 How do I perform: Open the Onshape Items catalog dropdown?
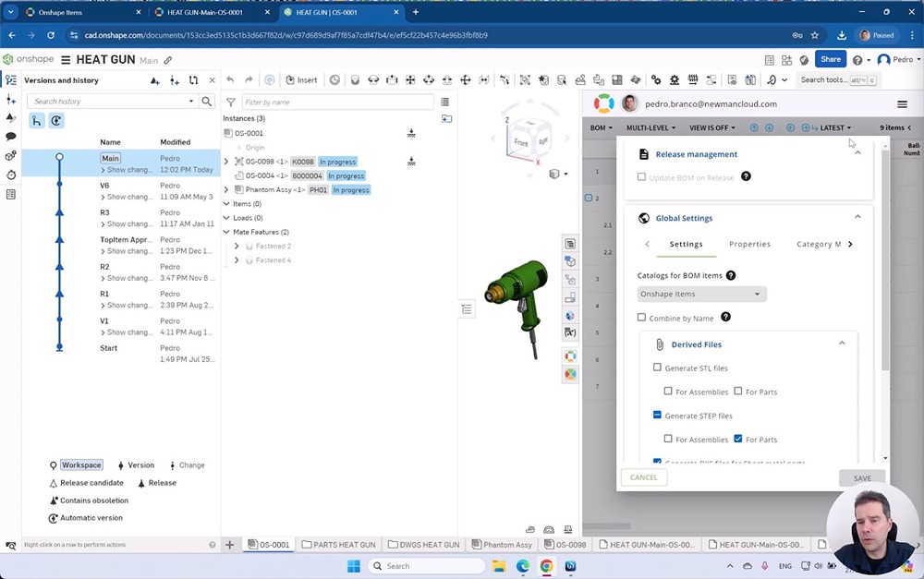coord(702,294)
